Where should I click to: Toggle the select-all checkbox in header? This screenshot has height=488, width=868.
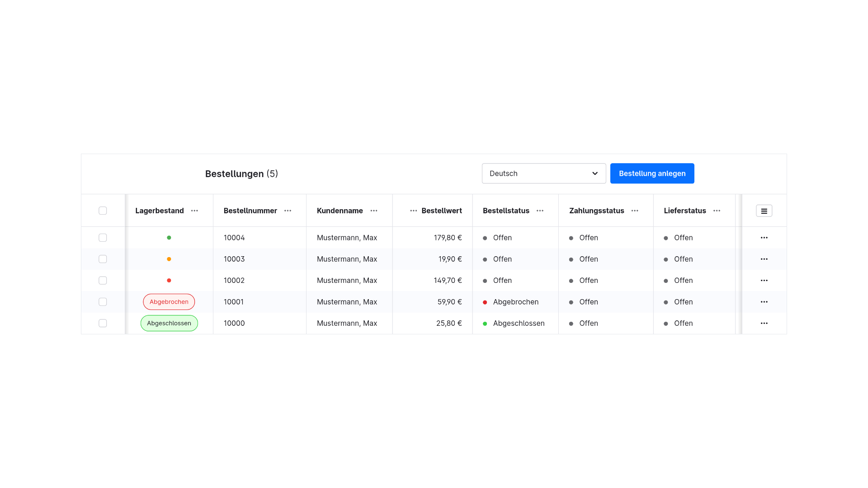[103, 211]
